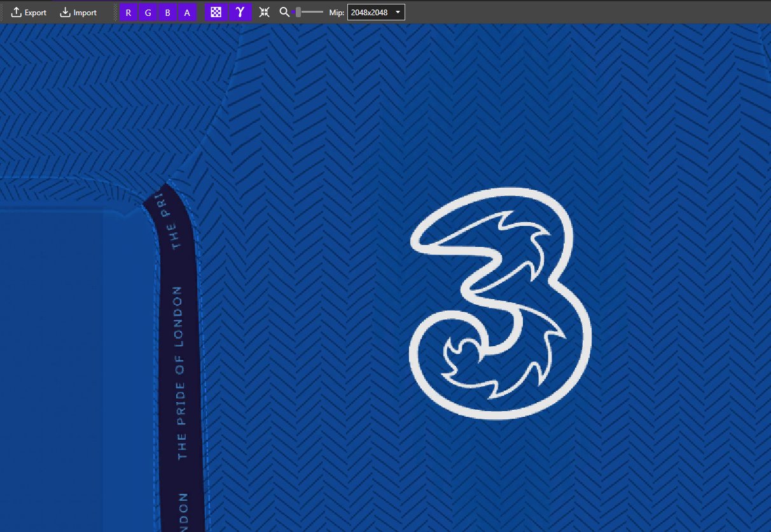Expand the 2048x2048 mip selector arrow

coord(397,11)
